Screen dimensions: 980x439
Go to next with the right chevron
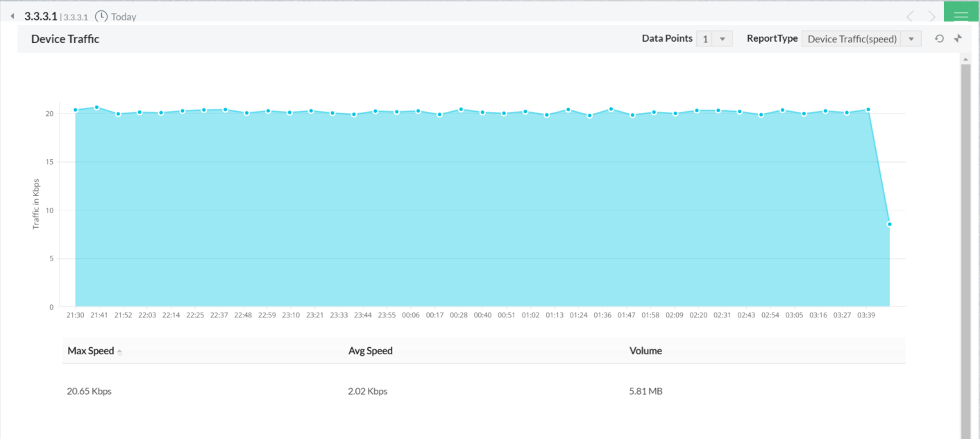[x=931, y=16]
